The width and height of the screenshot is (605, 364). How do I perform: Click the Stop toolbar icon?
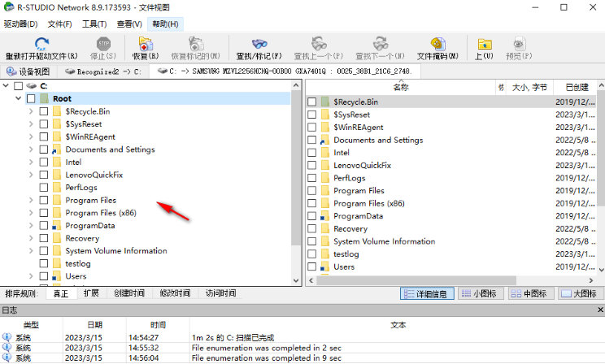coord(103,44)
